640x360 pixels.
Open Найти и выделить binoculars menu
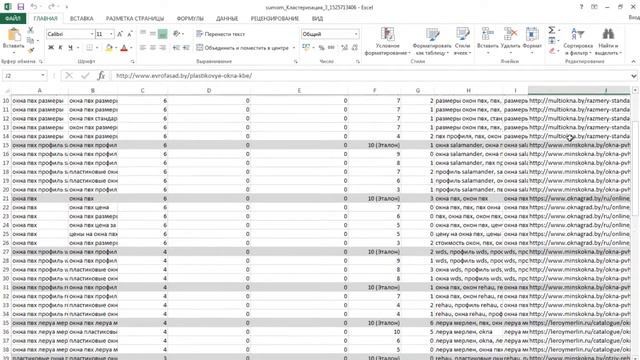608,42
